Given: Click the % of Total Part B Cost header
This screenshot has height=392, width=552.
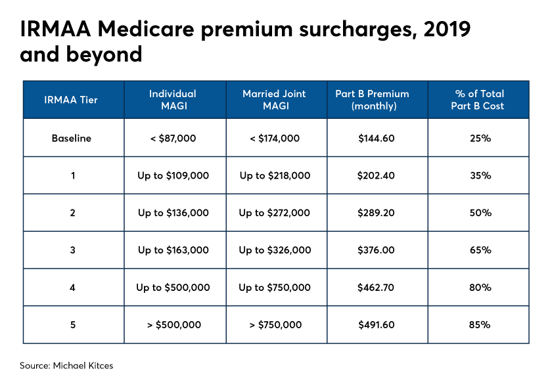Looking at the screenshot, I should tap(478, 100).
